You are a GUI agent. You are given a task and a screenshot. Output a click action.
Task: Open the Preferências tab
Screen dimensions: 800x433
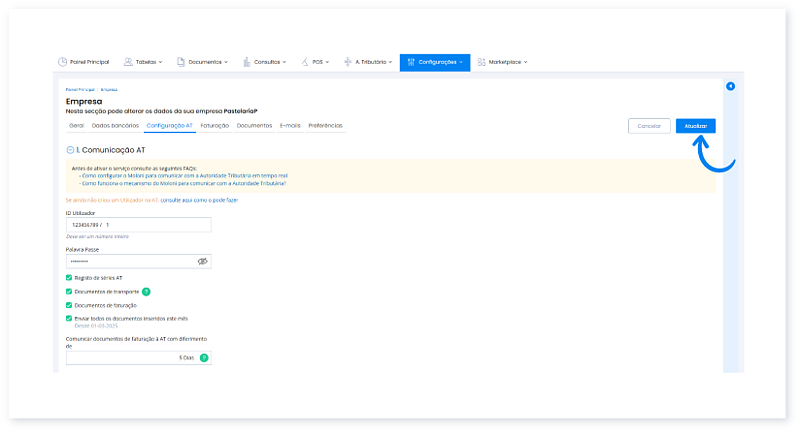point(325,126)
